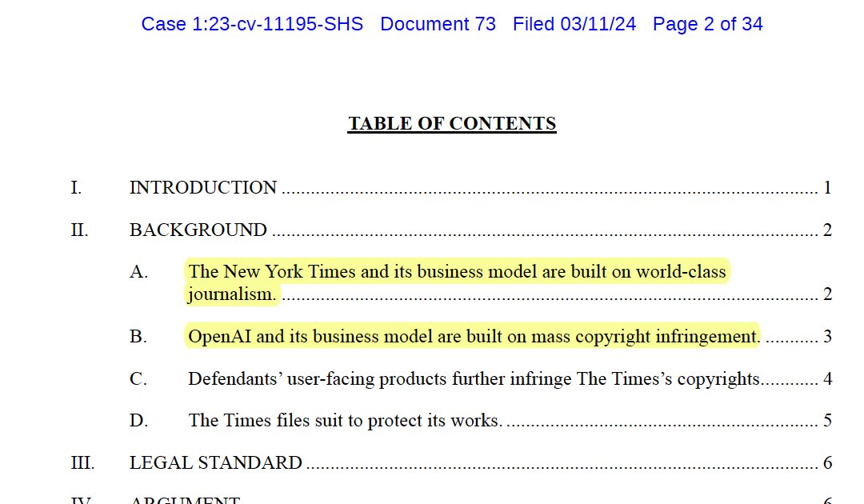Screen dimensions: 864x504
Task: Select the highlighted 'OpenAI and its business model' entry
Action: coord(474,336)
